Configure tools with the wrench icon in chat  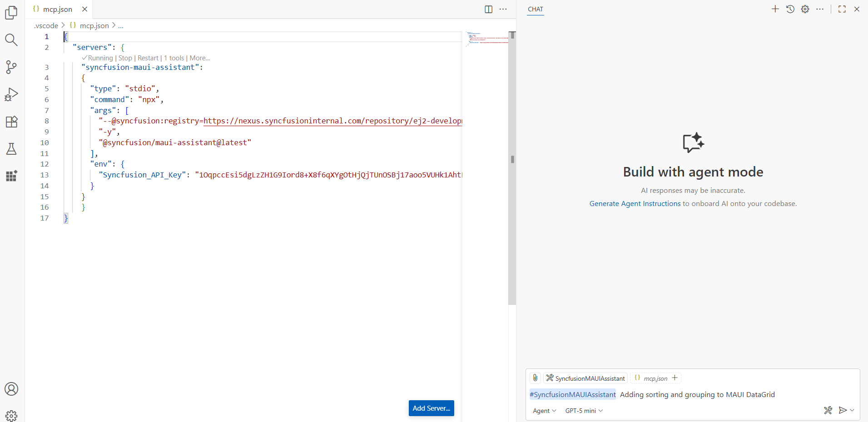pos(828,410)
